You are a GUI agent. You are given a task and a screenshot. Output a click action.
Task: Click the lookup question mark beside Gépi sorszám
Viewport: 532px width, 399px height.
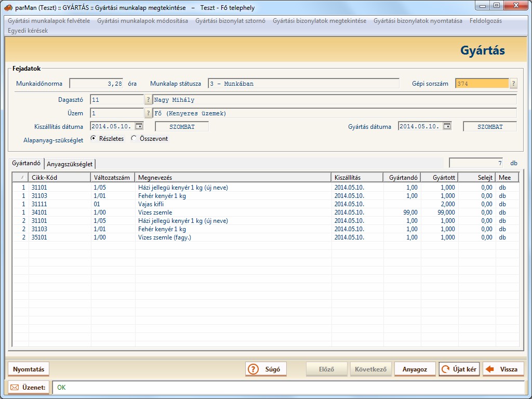coord(513,84)
